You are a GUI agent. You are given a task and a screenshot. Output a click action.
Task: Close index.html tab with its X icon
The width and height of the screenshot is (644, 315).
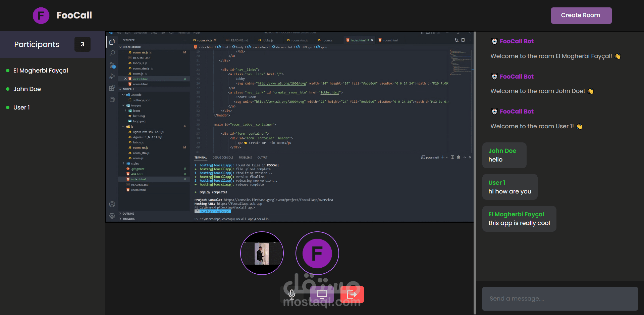[372, 40]
